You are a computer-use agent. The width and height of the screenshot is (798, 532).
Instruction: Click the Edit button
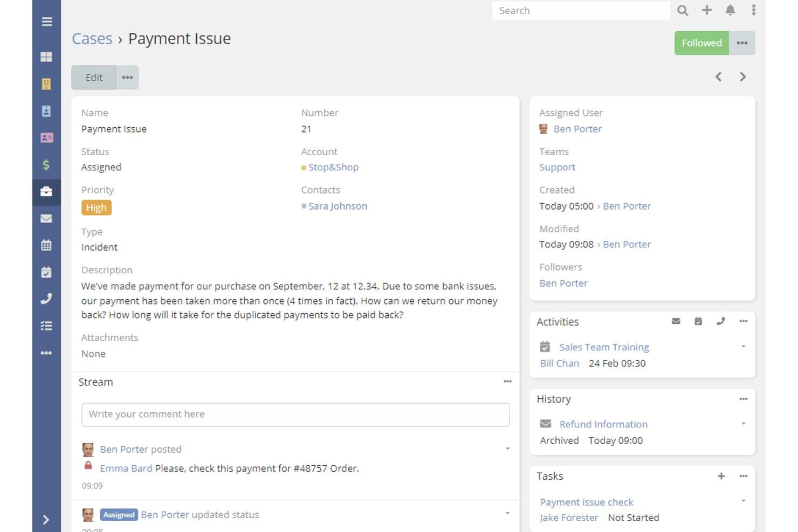pos(94,78)
